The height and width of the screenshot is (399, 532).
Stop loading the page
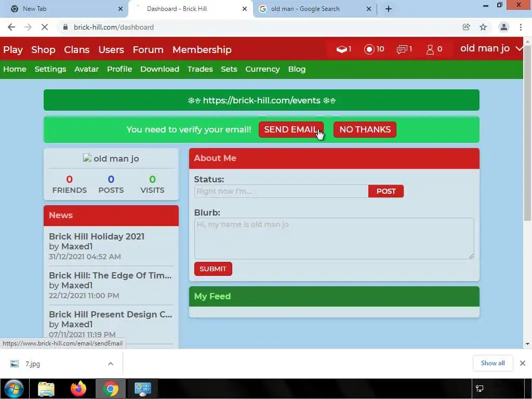click(x=45, y=27)
